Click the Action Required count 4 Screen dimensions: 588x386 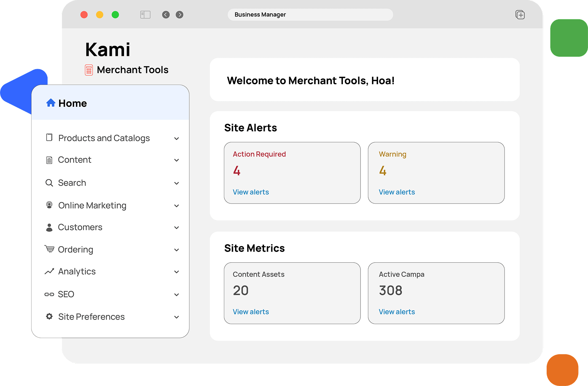pos(237,171)
